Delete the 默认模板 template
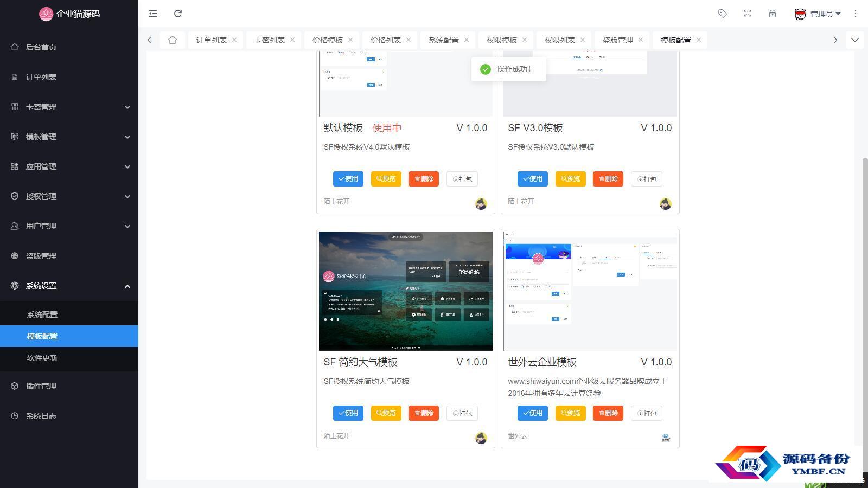The width and height of the screenshot is (868, 488). pyautogui.click(x=424, y=179)
